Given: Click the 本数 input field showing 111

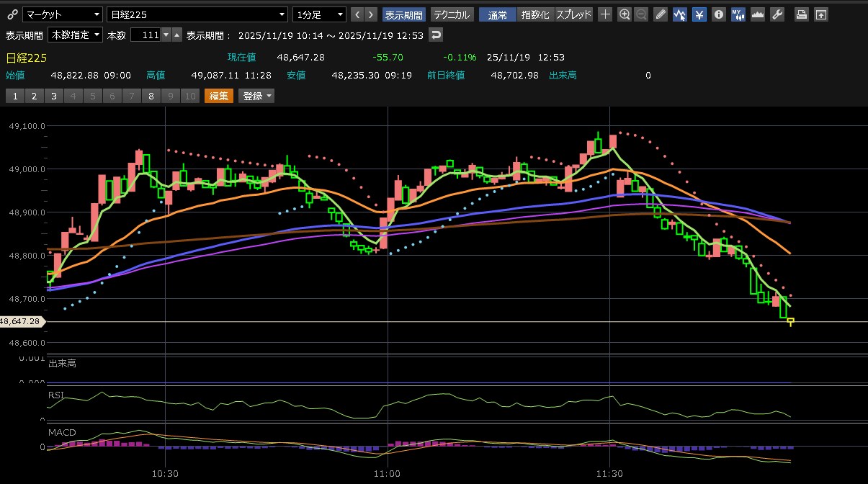Looking at the screenshot, I should tap(145, 35).
